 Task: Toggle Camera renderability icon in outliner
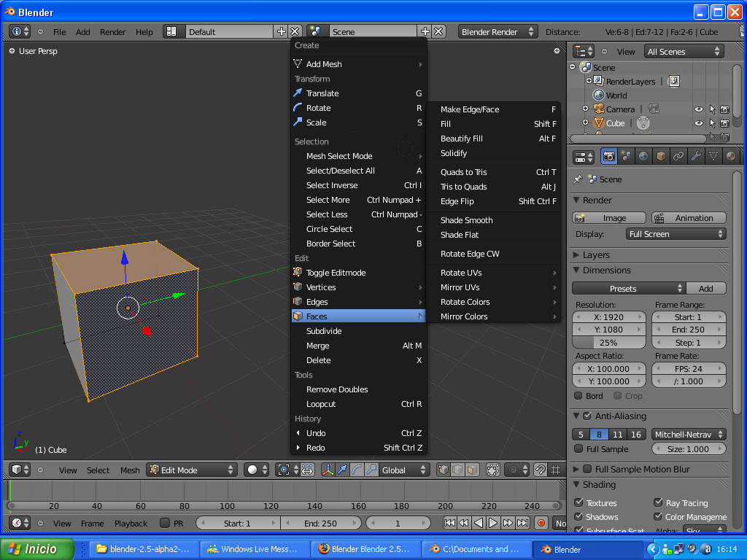tap(724, 109)
